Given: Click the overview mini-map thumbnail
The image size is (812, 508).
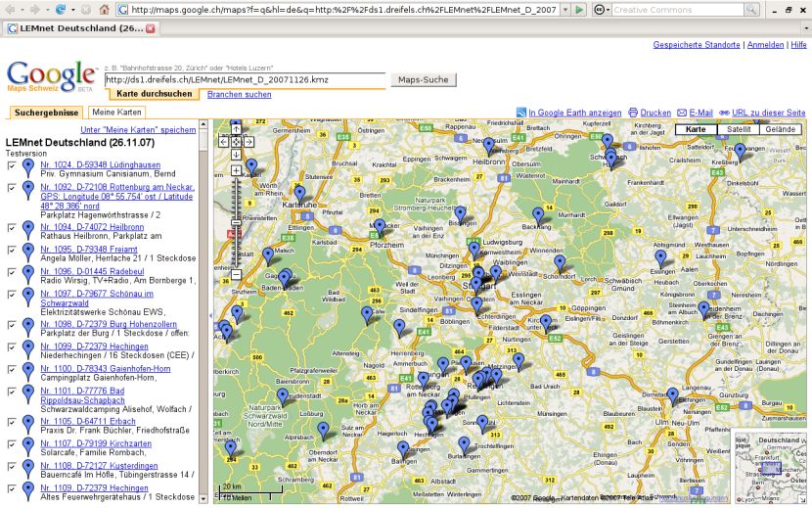Looking at the screenshot, I should (770, 466).
